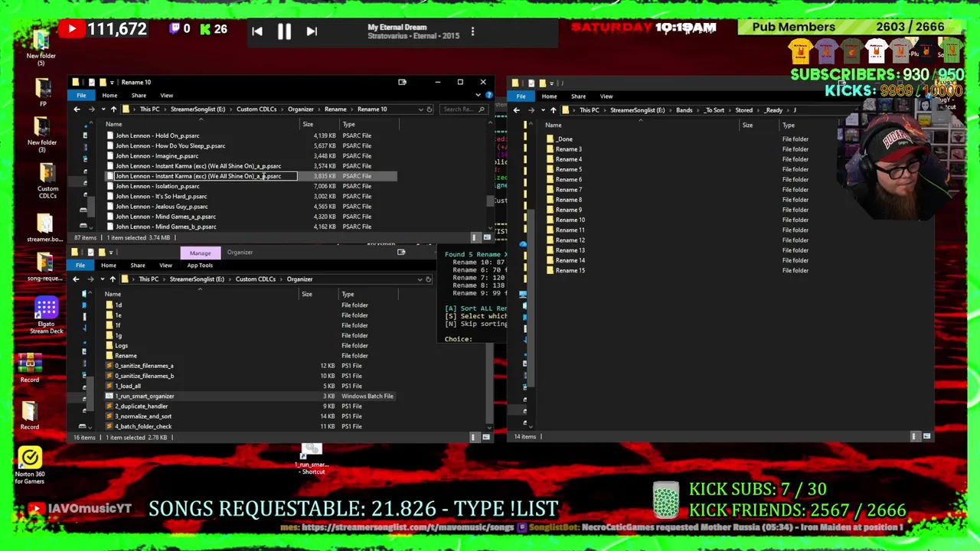This screenshot has width=980, height=551.
Task: Select folder 1d in Organizer window
Action: point(118,305)
